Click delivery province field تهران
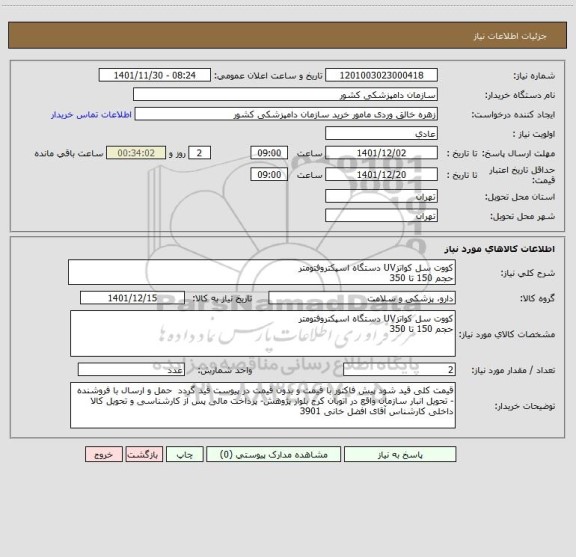 point(381,196)
